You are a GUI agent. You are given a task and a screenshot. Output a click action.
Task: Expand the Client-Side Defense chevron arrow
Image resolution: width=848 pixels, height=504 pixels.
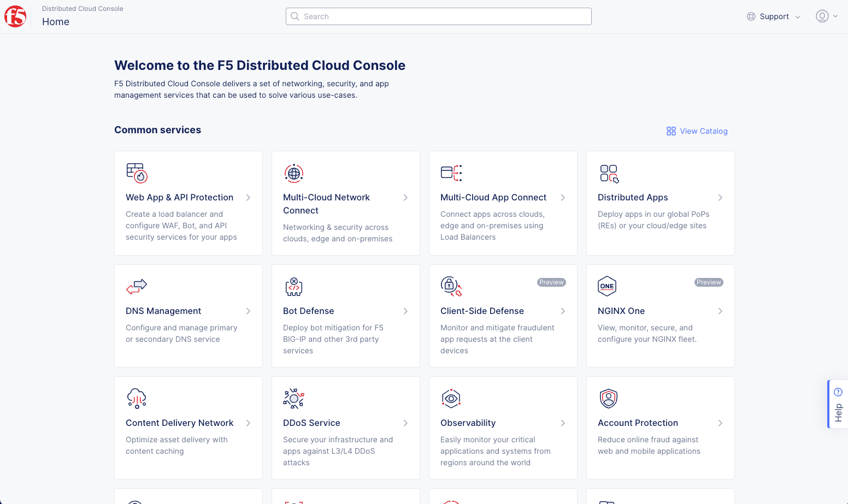[563, 311]
